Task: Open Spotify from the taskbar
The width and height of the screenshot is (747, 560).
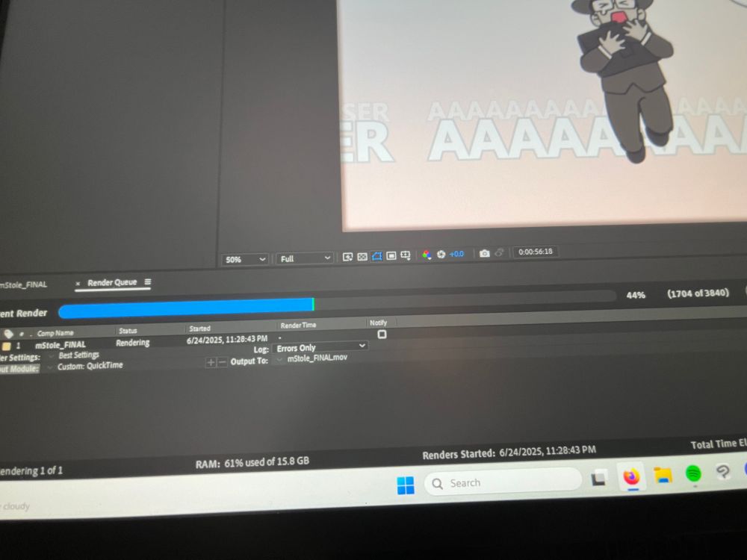Action: click(x=694, y=473)
